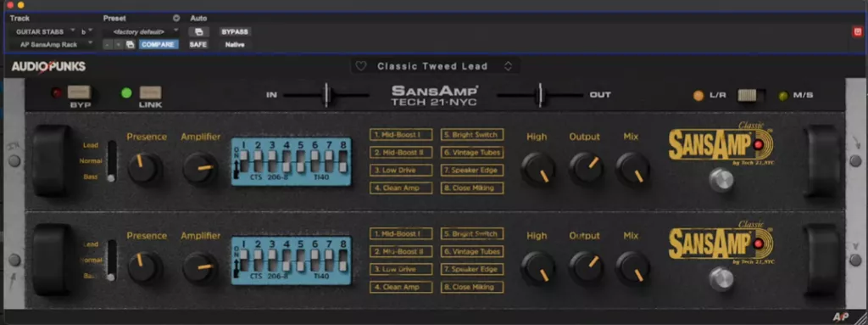This screenshot has width=868, height=325.
Task: Click the COMPARE button
Action: [x=159, y=44]
